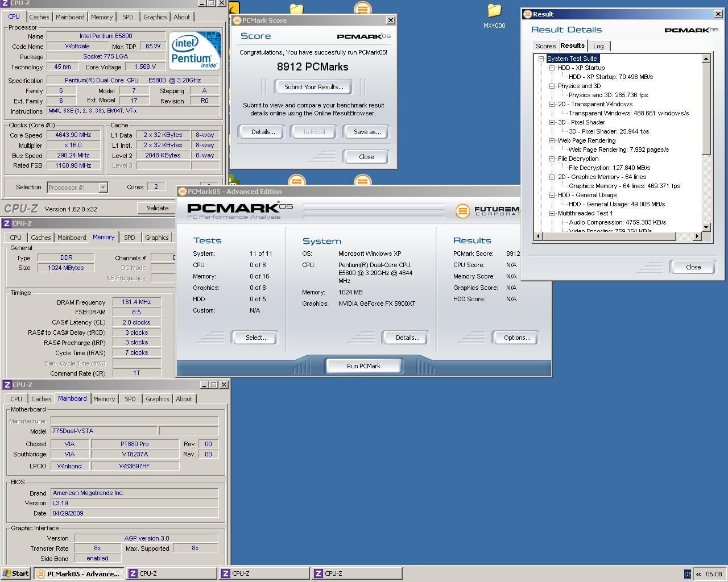Click the Intel Pentium inside logo
Viewport: 728px width, 582px height.
[x=195, y=51]
